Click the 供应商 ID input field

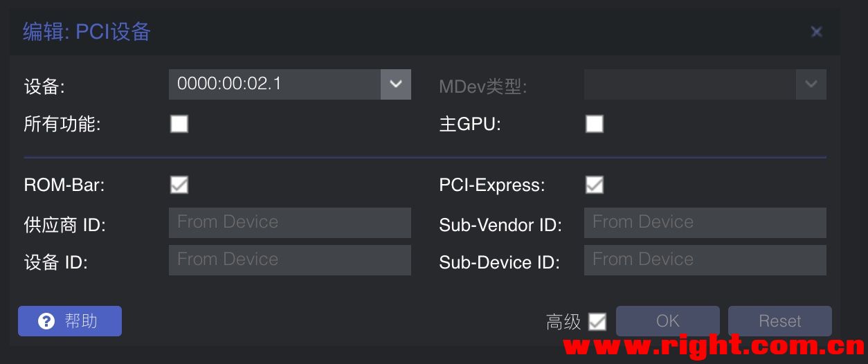click(x=290, y=223)
